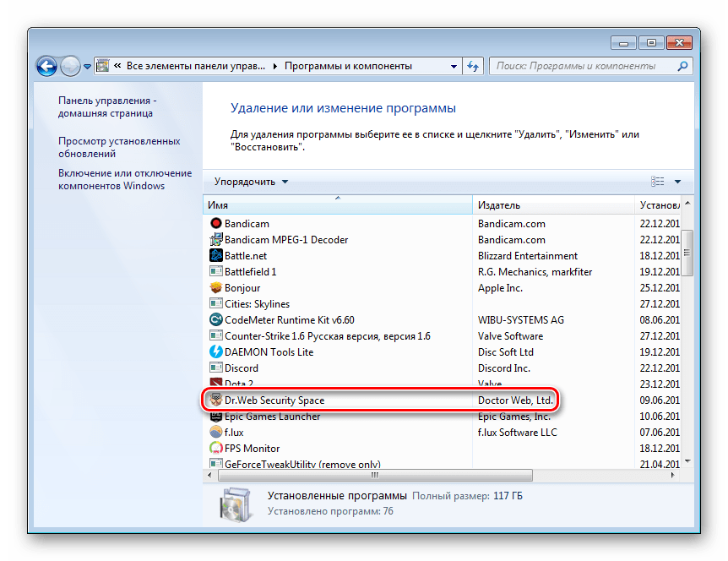Click publisher Doctor Web, Ltd. cell
728x561 pixels.
click(516, 400)
